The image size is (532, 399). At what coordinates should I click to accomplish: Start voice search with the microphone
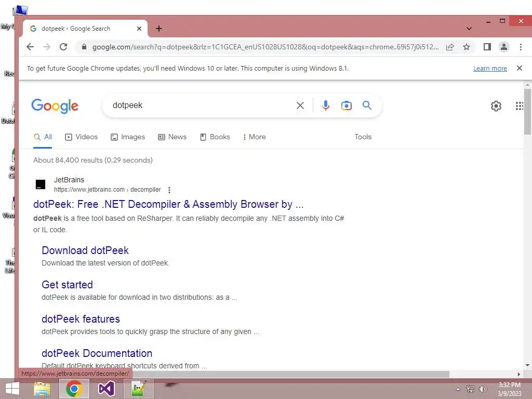(325, 105)
